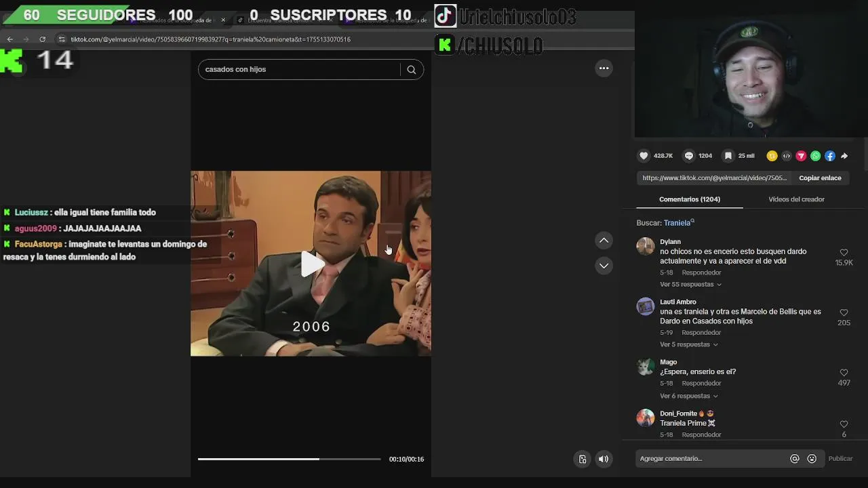Open Lauti Ambro's profile avatar
The height and width of the screenshot is (488, 868).
tap(646, 306)
